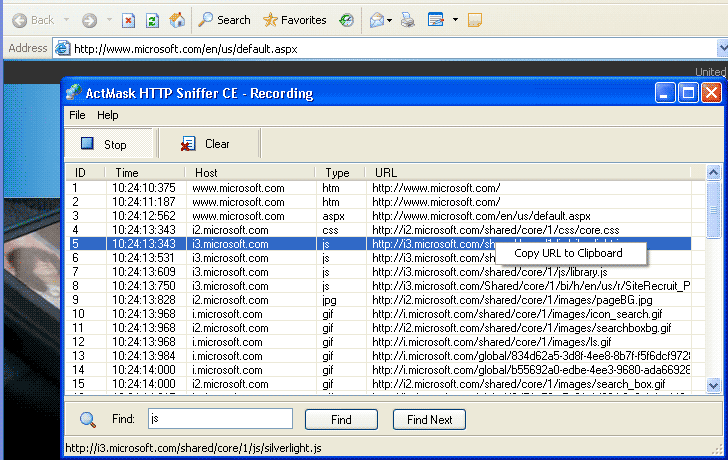Open the IE Favorites toolbar button
This screenshot has height=460, width=728.
click(294, 20)
